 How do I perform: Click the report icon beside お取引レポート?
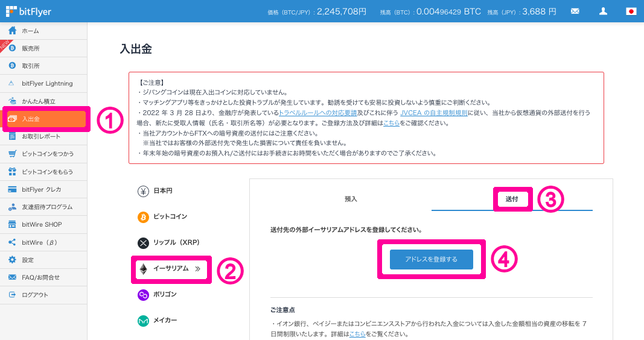pos(12,136)
